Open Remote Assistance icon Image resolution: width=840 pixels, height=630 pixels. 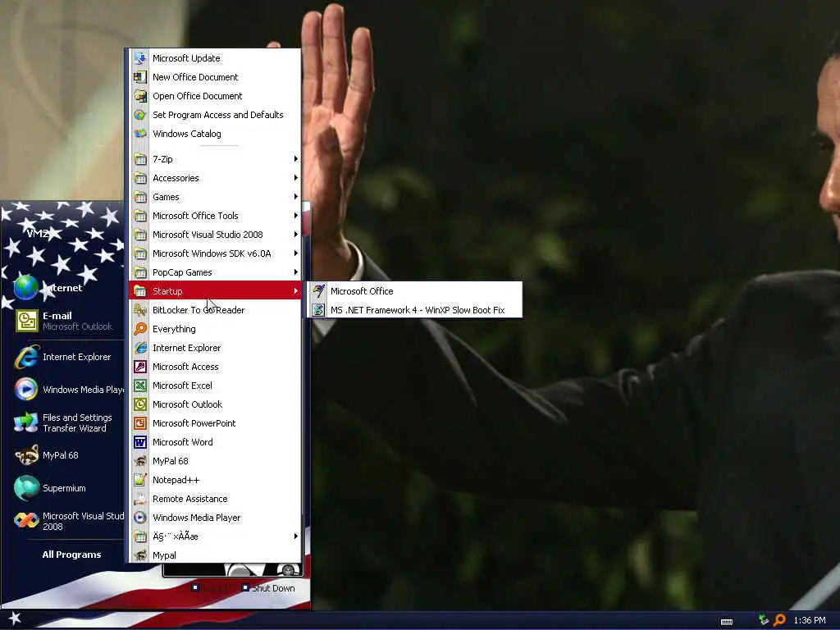pyautogui.click(x=140, y=498)
